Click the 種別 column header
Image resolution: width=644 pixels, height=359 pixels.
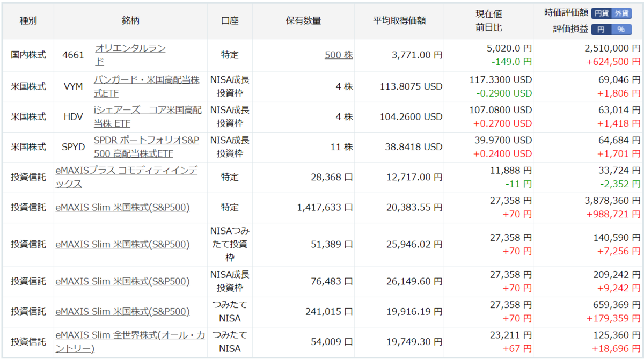(28, 21)
